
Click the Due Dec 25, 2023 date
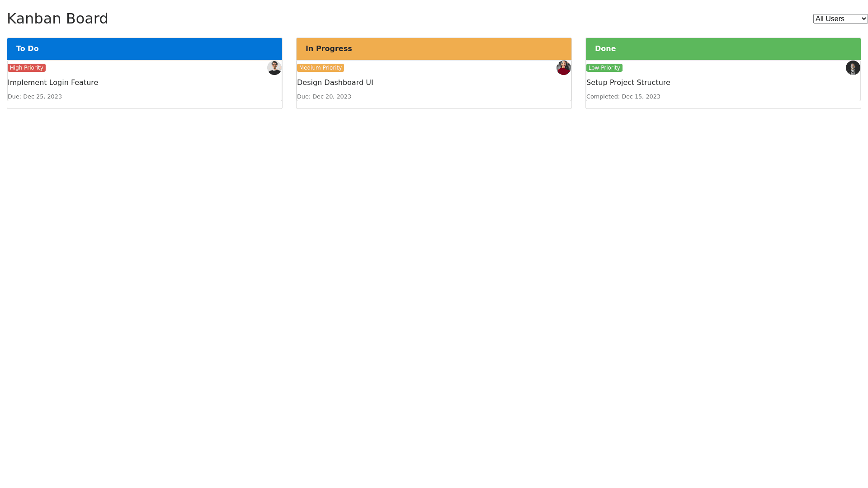point(35,96)
